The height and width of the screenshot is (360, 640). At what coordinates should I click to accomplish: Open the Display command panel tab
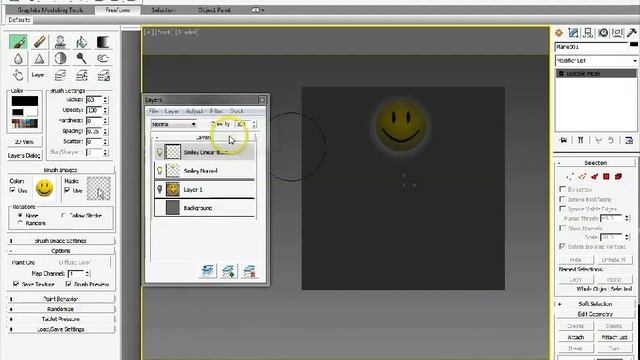[617, 33]
